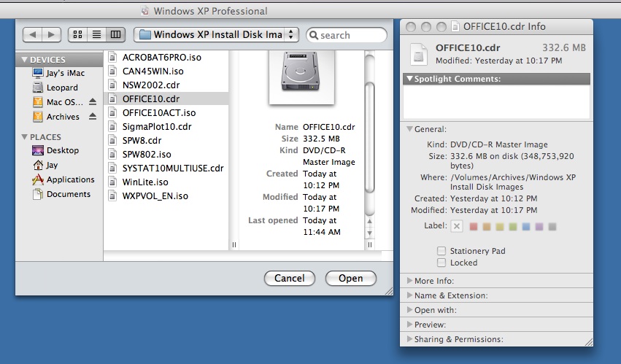Screen dimensions: 621x364
Task: Go forward with the right arrow button
Action: pos(52,34)
